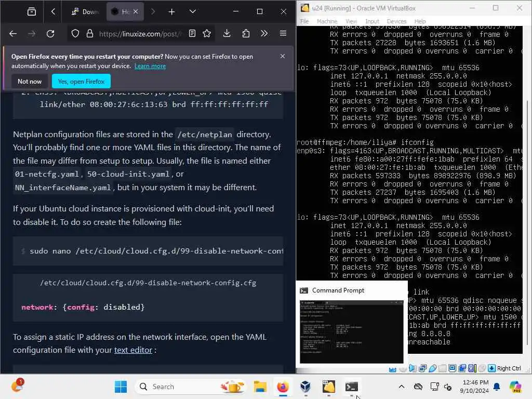The height and width of the screenshot is (399, 532).
Task: Open the extensions puzzle icon
Action: click(246, 34)
